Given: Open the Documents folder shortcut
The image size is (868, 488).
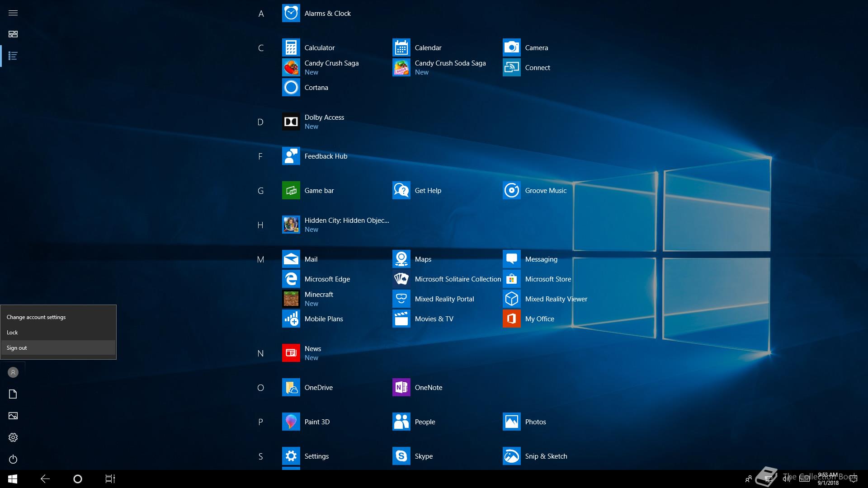Looking at the screenshot, I should click(x=13, y=394).
